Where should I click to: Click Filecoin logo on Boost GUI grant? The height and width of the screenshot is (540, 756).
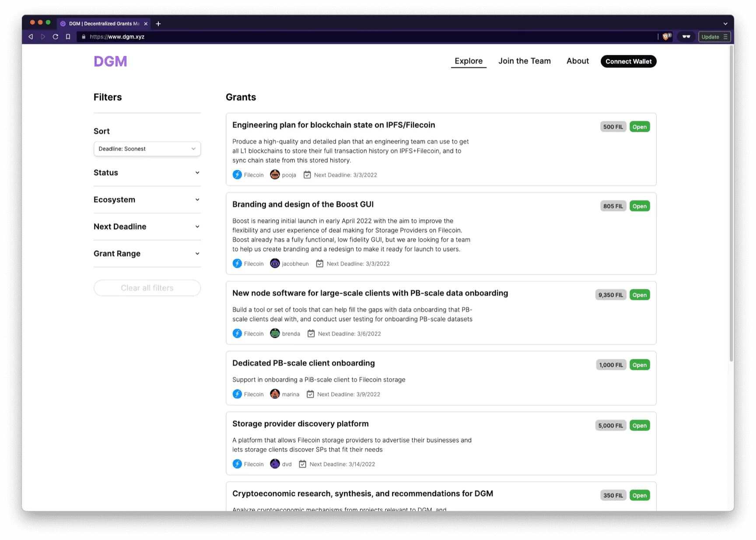point(237,263)
